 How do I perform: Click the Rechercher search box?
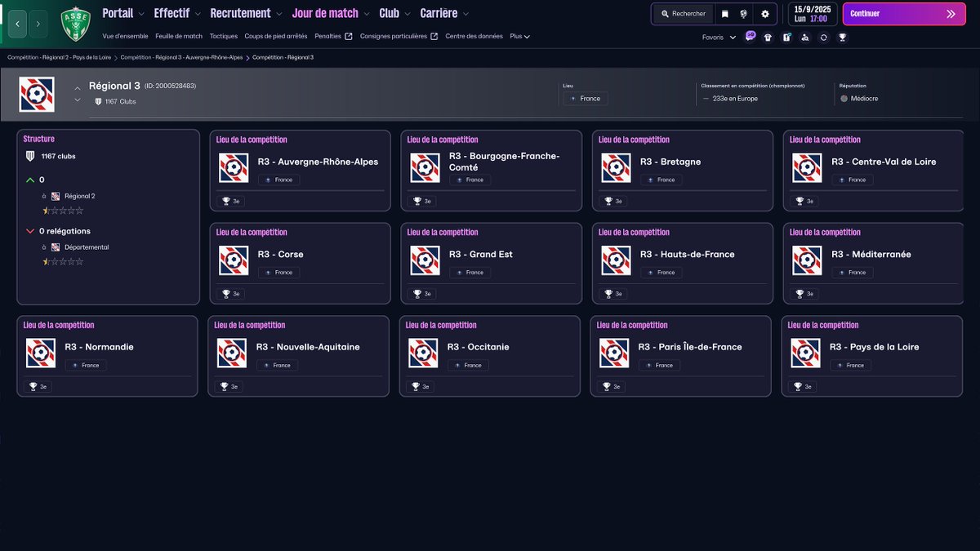coord(684,14)
